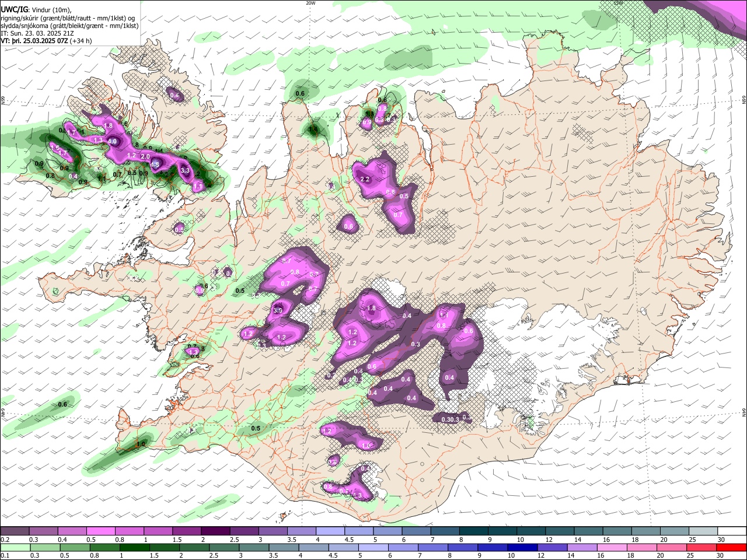
Task: Click the bright pink 0.5 swatch in snow scale
Action: [100, 531]
